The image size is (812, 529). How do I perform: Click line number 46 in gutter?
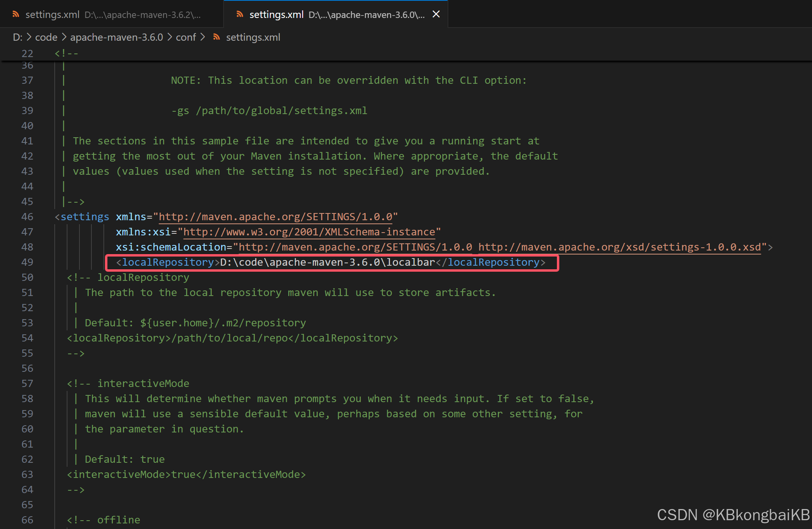click(27, 217)
